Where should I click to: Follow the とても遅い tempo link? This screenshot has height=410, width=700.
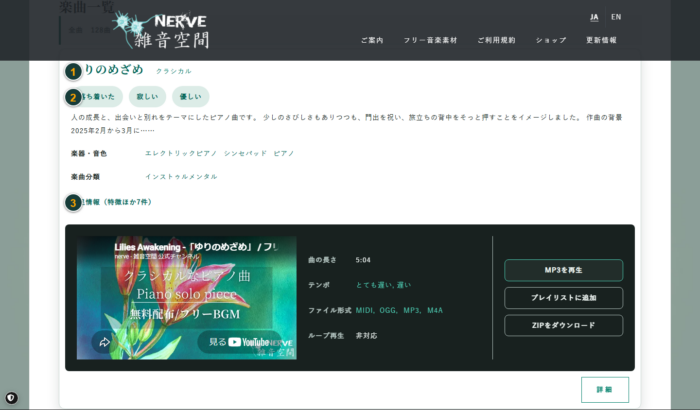click(374, 285)
